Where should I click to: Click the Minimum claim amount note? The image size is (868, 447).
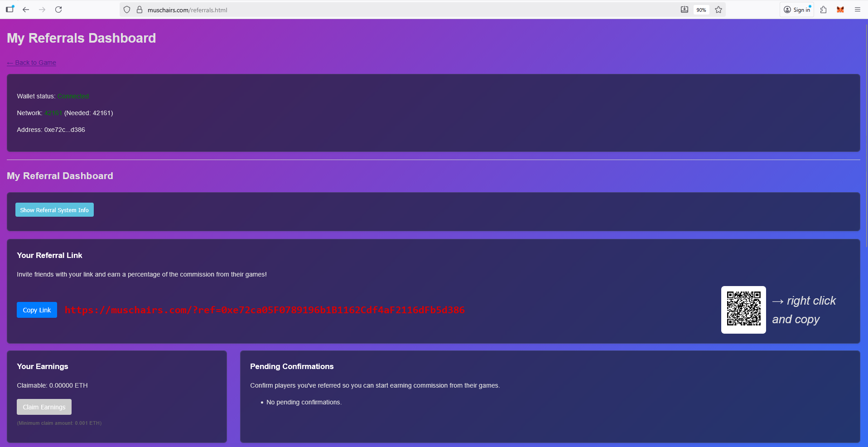point(59,423)
